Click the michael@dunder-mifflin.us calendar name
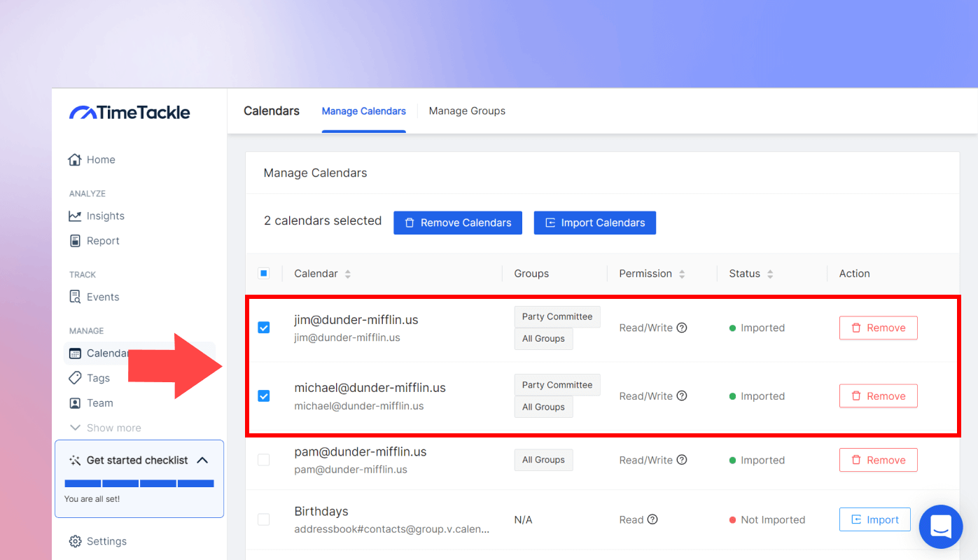978x560 pixels. (370, 388)
